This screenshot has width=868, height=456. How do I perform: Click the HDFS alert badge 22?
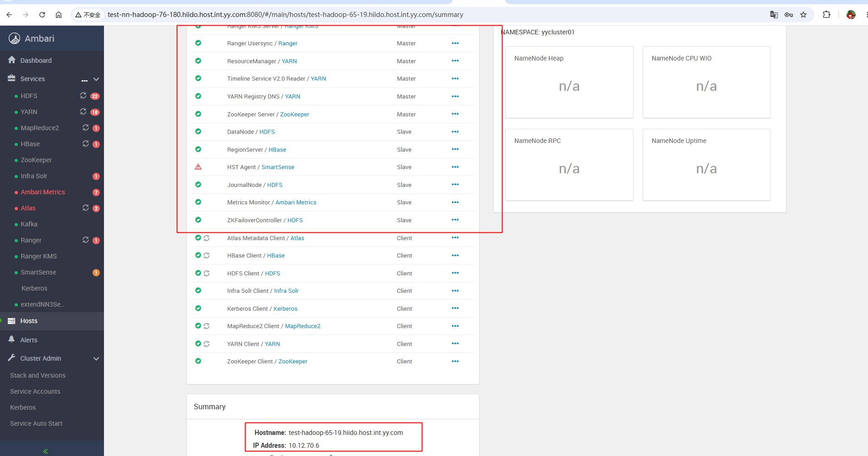pos(95,96)
